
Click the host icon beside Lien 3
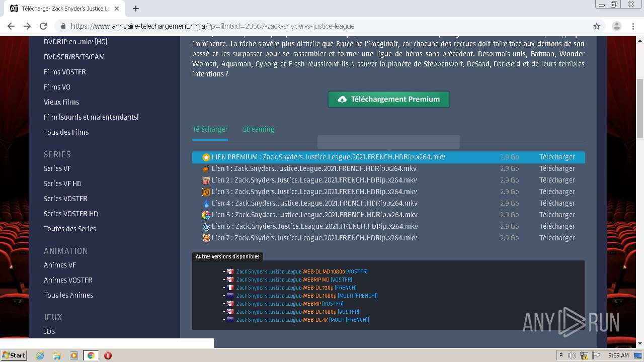(x=206, y=192)
